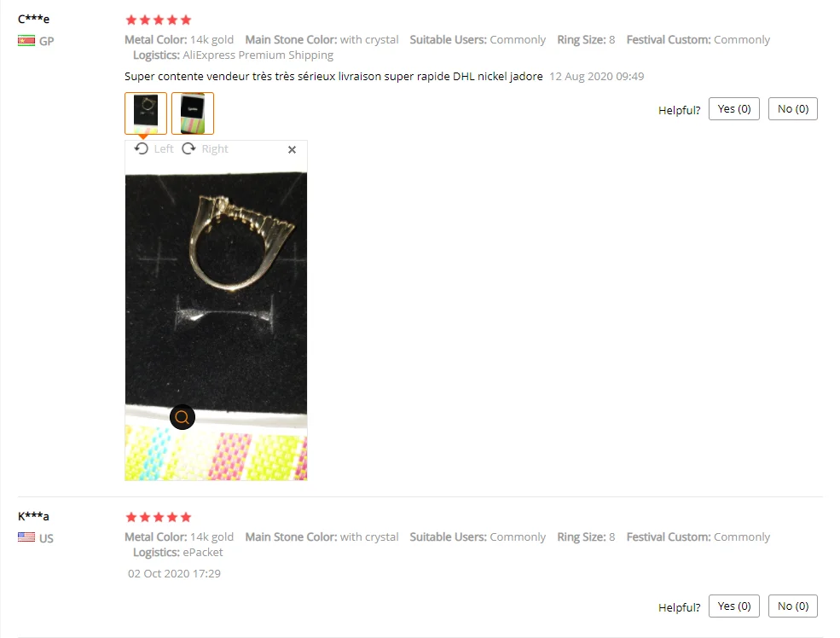Image resolution: width=840 pixels, height=638 pixels.
Task: Click the magnifier icon on the ring photo
Action: [x=182, y=417]
